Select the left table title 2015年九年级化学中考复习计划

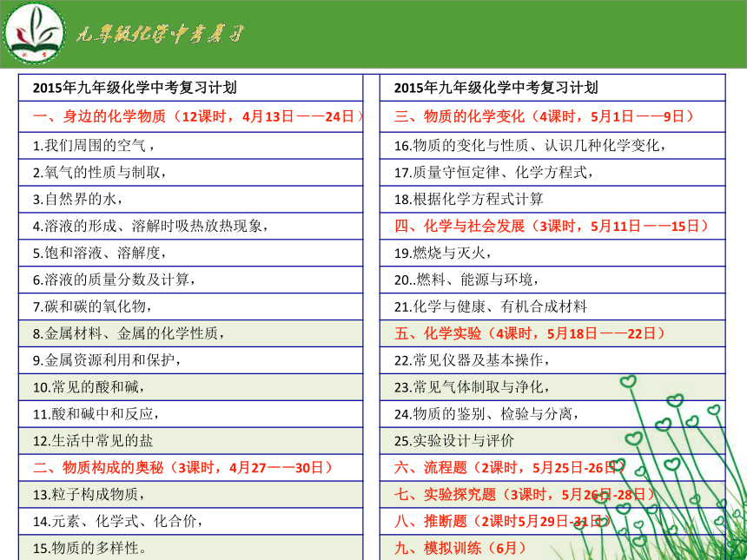[135, 88]
